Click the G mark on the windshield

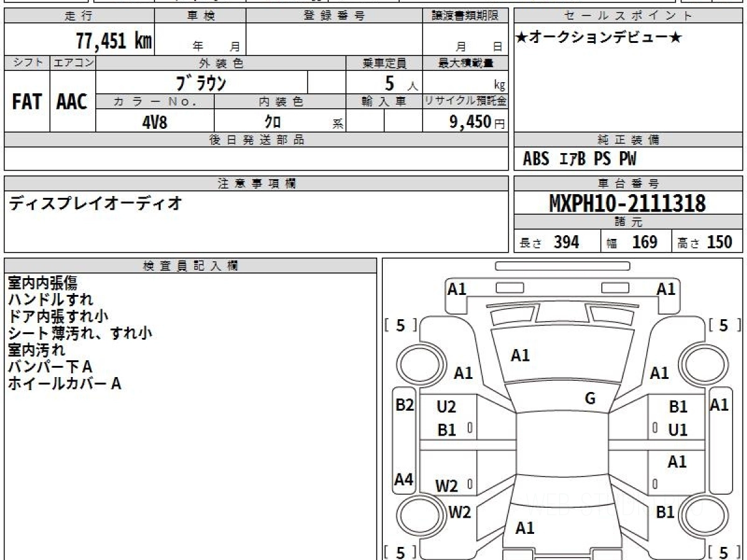[x=590, y=398]
